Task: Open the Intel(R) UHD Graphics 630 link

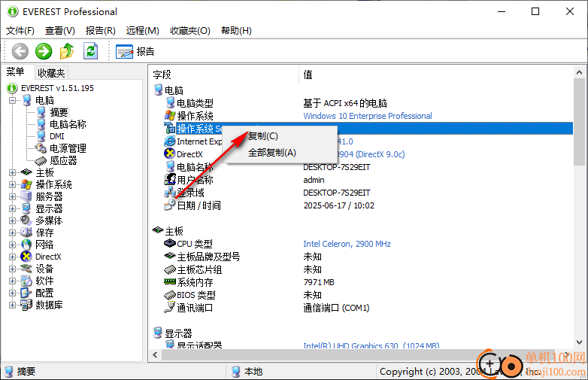Action: coord(371,345)
